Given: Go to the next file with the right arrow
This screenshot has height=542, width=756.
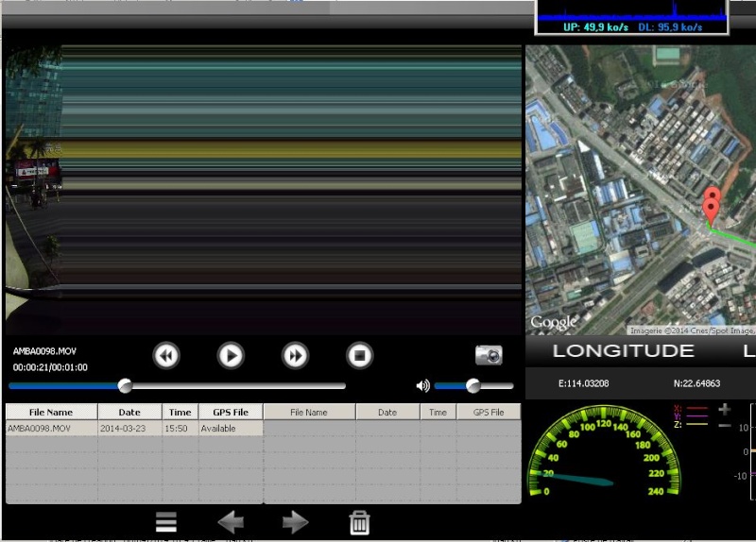Looking at the screenshot, I should point(295,522).
